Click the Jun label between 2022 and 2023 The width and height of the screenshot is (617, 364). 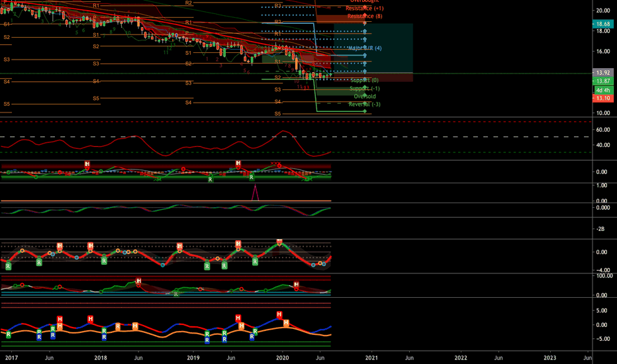pyautogui.click(x=498, y=357)
